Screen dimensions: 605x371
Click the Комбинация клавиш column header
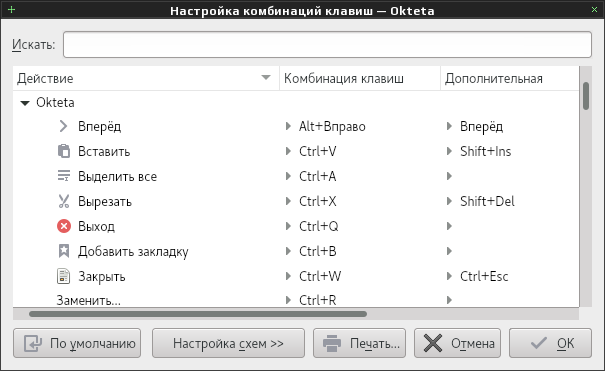[360, 78]
